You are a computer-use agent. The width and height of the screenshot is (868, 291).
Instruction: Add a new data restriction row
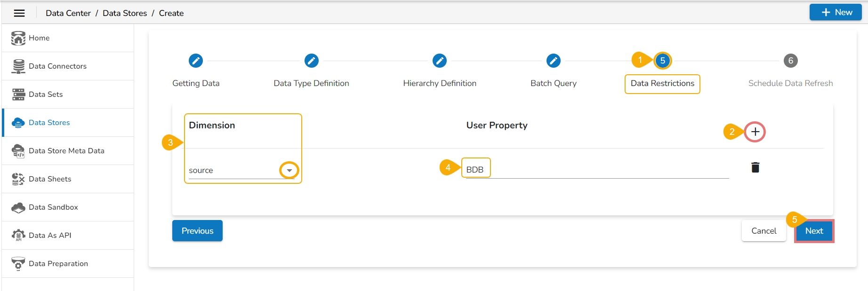[755, 132]
